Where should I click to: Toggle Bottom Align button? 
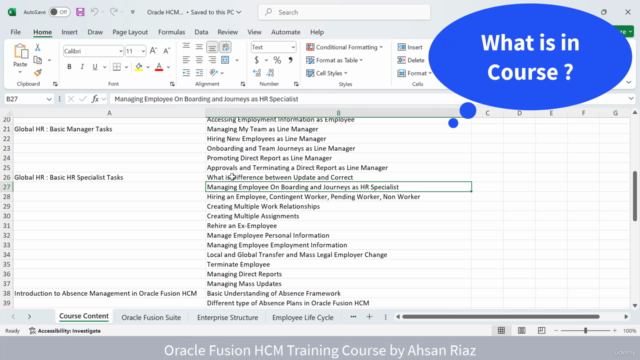212,47
